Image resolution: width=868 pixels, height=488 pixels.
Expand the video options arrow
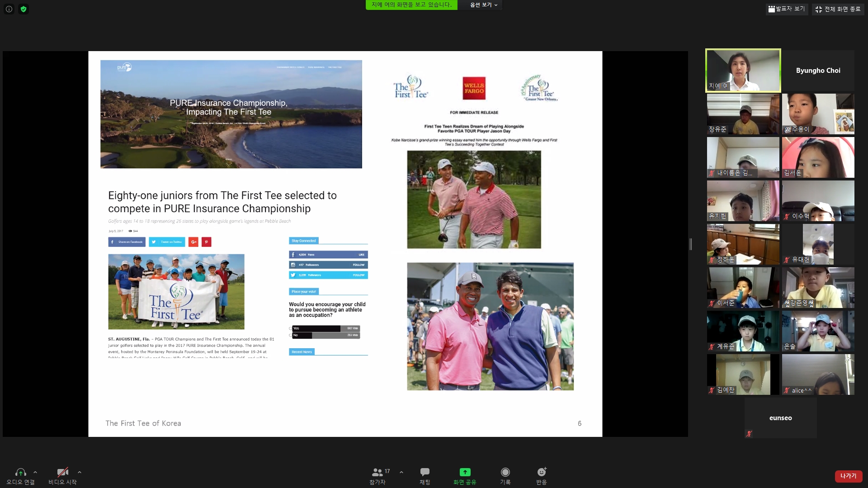(x=80, y=472)
